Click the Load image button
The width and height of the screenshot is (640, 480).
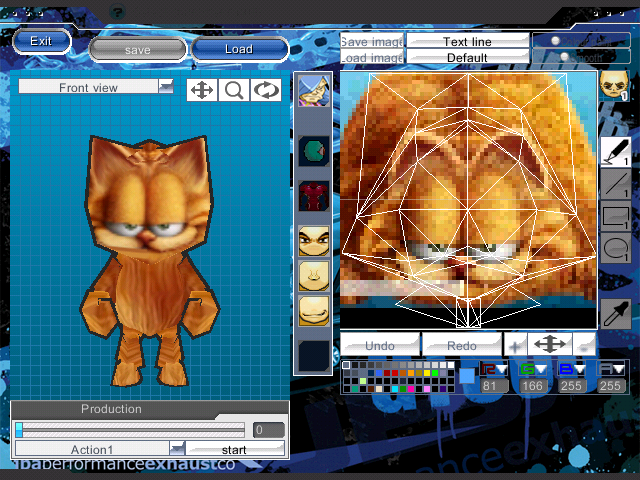click(x=372, y=57)
